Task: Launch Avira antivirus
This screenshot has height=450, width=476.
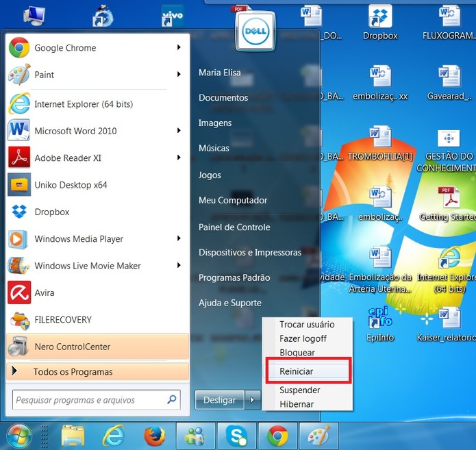Action: pos(97,292)
